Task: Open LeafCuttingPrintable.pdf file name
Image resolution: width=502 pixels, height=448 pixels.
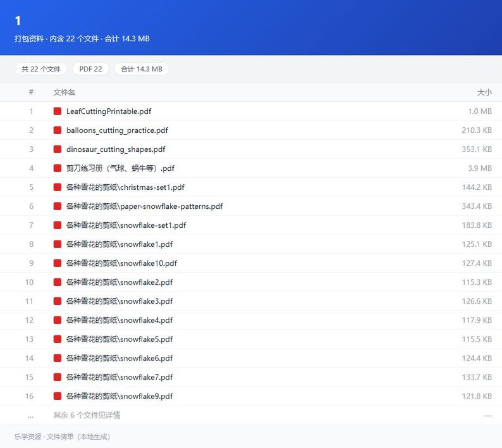Action: (109, 111)
